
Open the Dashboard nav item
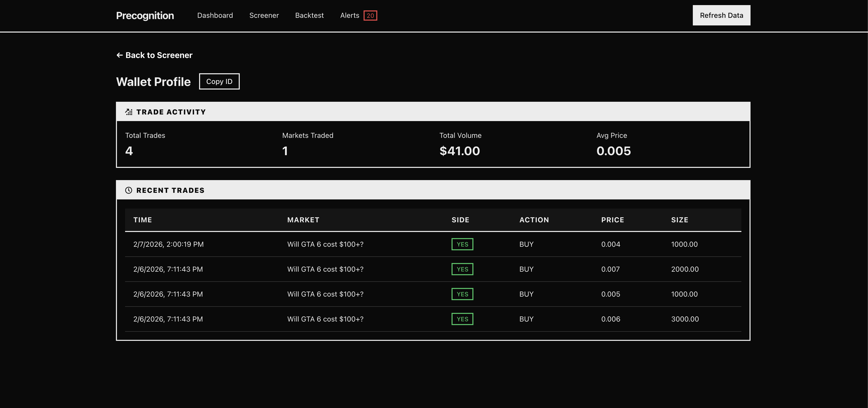[x=215, y=16]
